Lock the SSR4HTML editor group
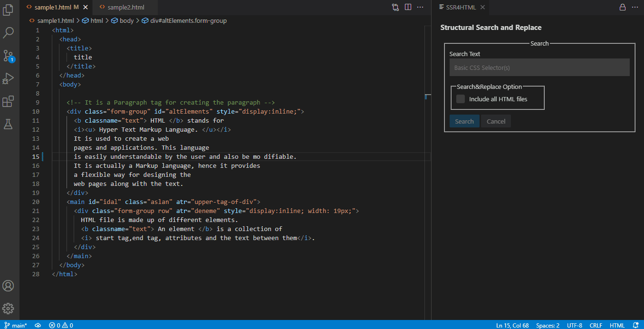The width and height of the screenshot is (644, 329). (x=623, y=7)
